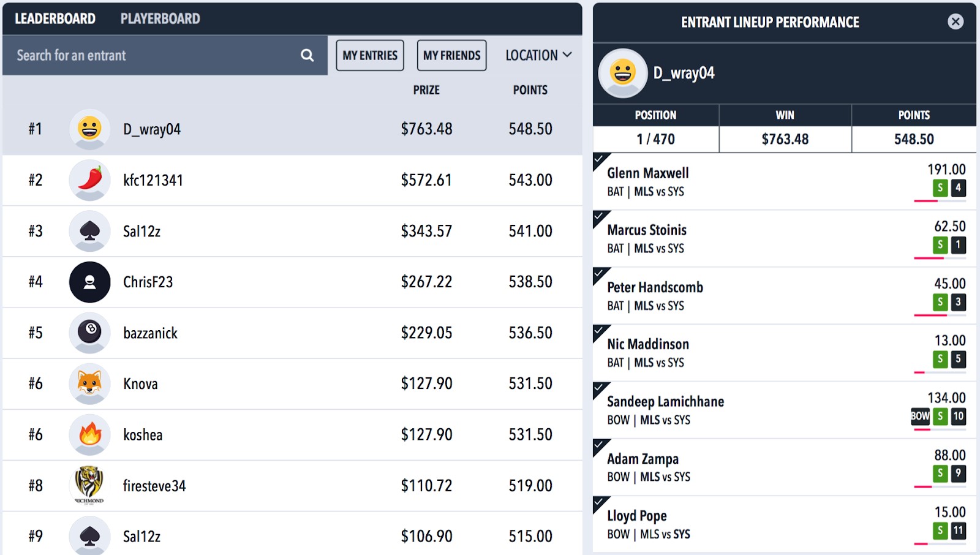Click the Prize column header
Screen dimensions: 980x555
point(426,90)
